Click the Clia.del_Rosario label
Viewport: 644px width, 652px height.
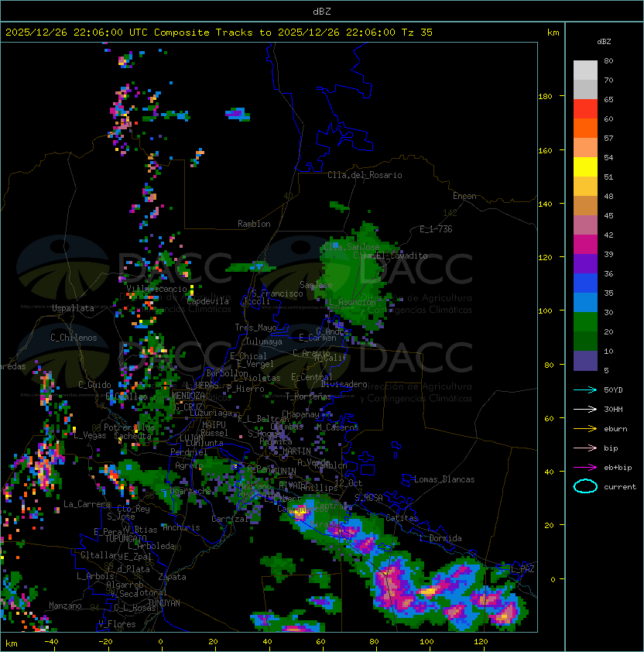click(x=365, y=175)
